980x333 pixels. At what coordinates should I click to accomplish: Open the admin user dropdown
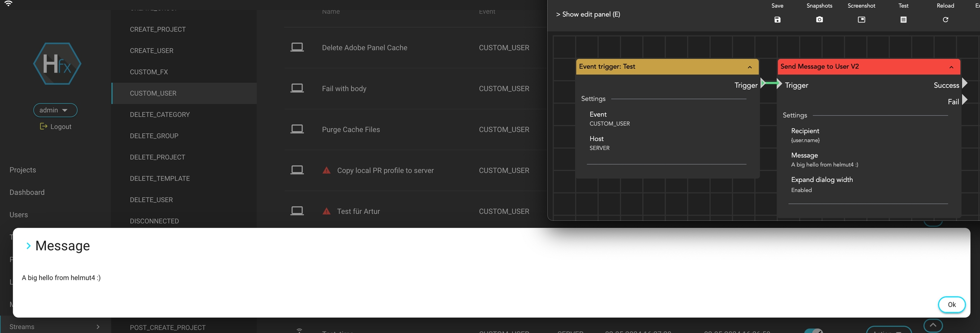pyautogui.click(x=55, y=110)
